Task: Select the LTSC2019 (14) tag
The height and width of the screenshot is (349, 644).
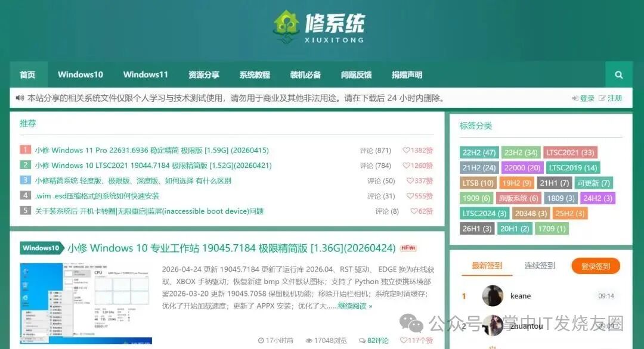Action: (x=573, y=168)
